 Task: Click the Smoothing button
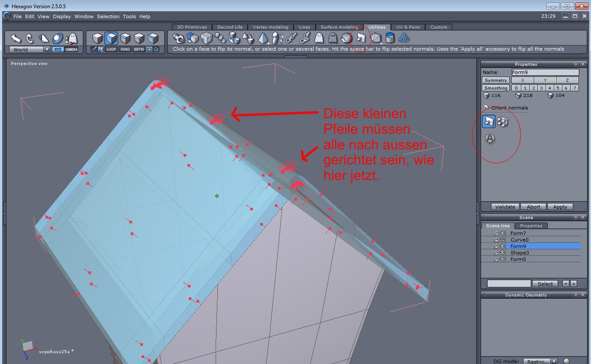(x=496, y=88)
